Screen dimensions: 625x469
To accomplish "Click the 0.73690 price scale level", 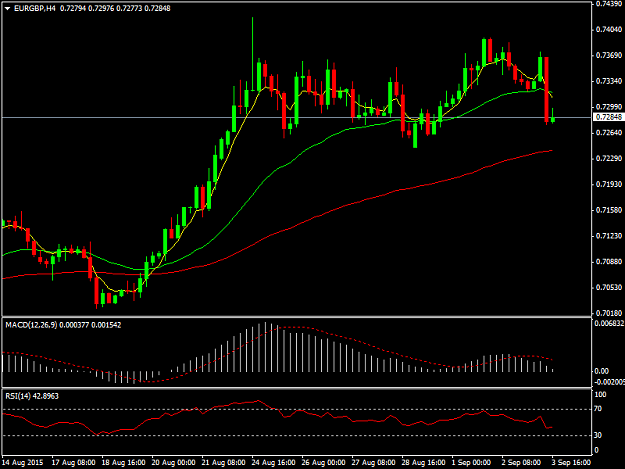I will [609, 55].
